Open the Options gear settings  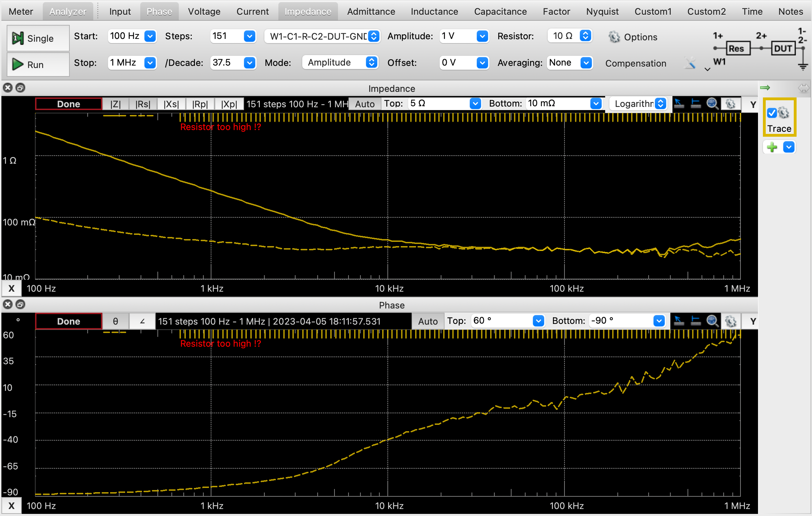point(614,37)
